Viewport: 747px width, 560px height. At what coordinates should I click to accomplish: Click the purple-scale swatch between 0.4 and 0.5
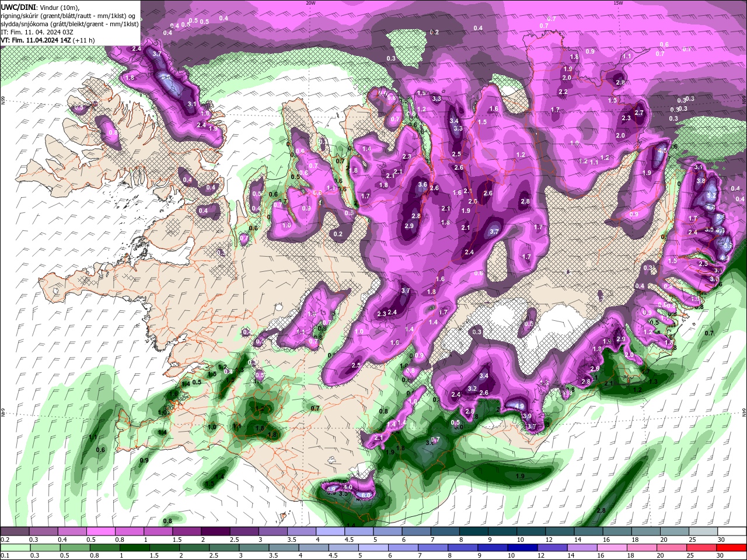(x=72, y=531)
